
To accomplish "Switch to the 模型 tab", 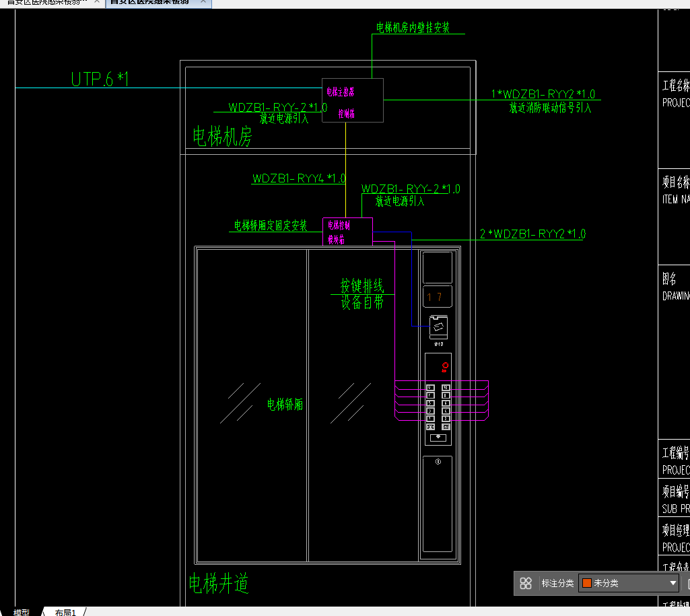I will tap(21, 612).
